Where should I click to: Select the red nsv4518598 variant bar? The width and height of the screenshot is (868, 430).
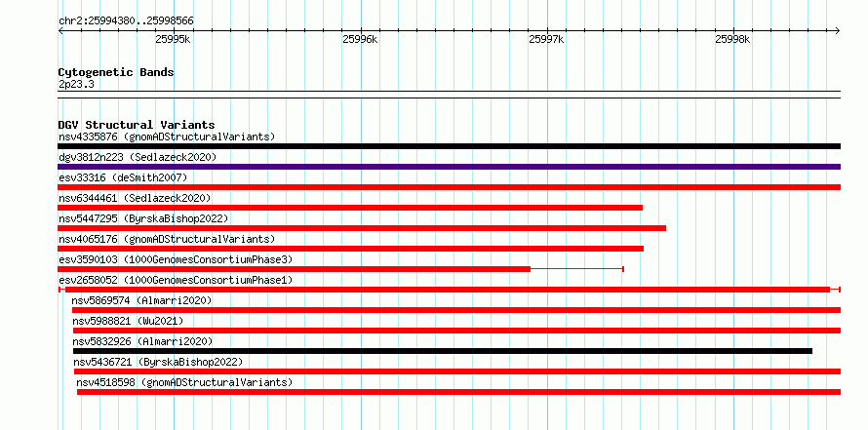459,392
